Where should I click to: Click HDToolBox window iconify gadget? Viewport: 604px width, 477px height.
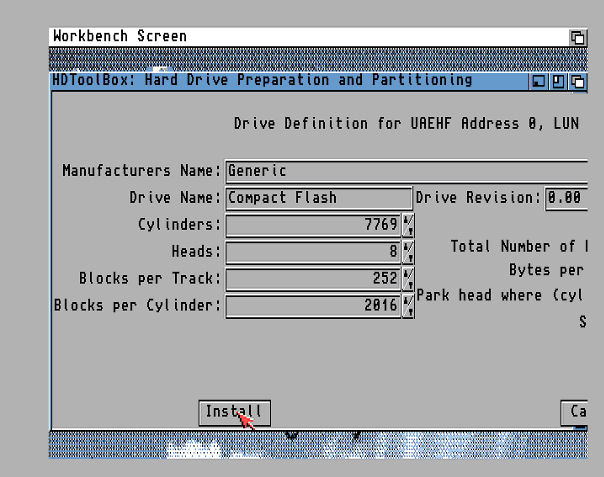(539, 82)
